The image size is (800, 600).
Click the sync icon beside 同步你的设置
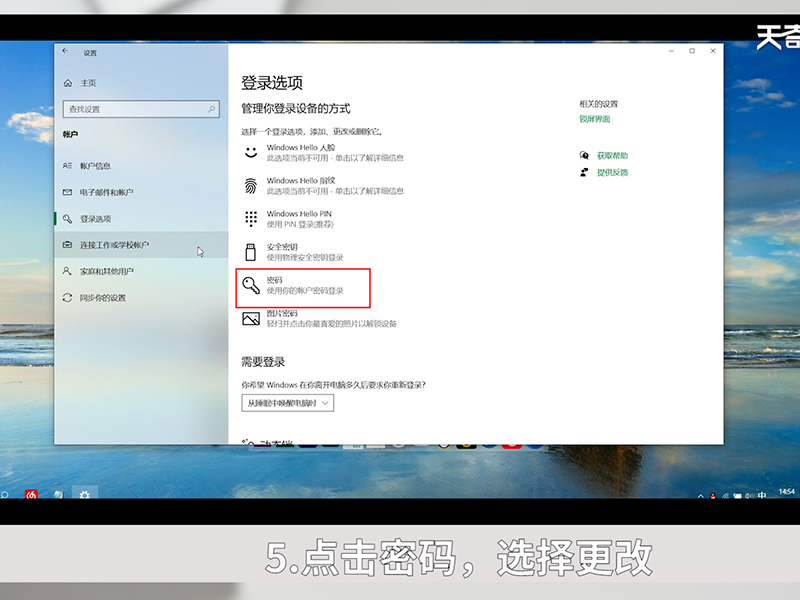click(67, 297)
